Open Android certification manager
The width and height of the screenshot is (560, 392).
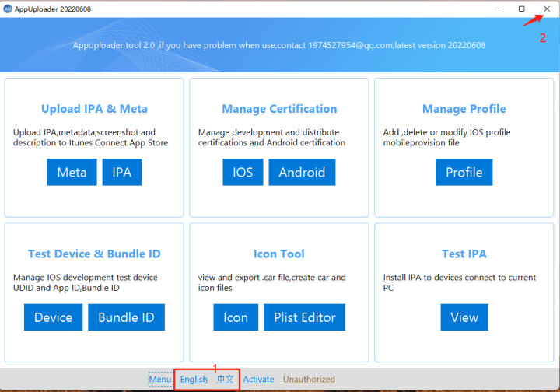click(x=302, y=172)
